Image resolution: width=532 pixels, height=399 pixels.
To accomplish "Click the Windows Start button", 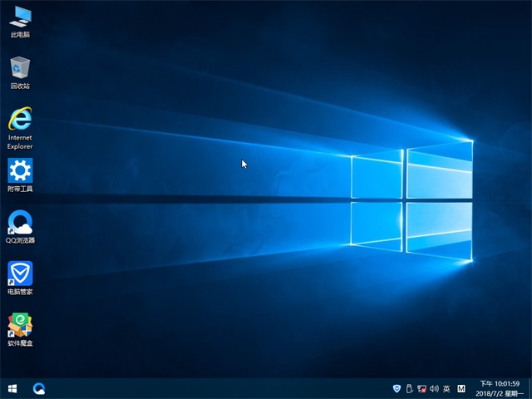I will pyautogui.click(x=12, y=388).
